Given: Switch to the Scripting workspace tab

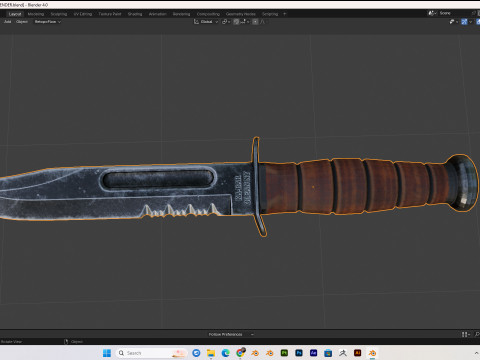Looking at the screenshot, I should coord(270,14).
